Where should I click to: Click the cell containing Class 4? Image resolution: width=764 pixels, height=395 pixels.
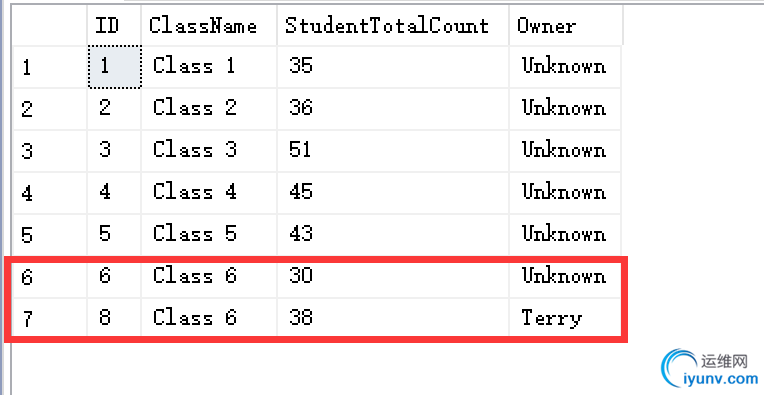[209, 193]
